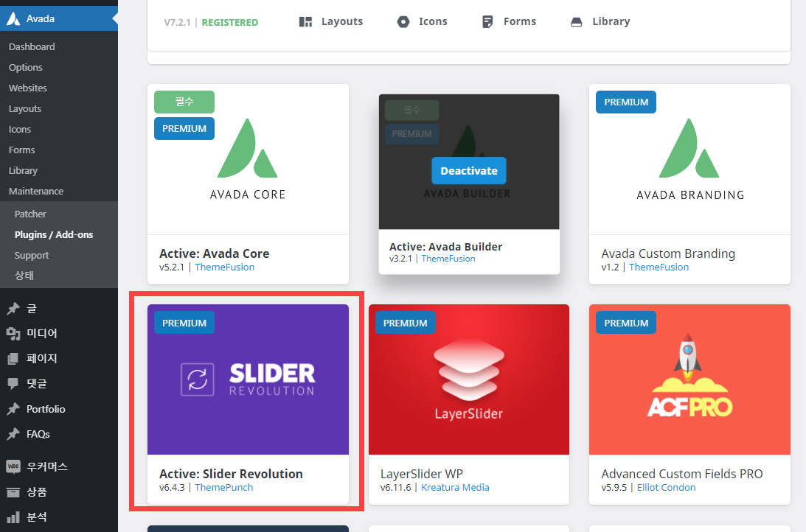The width and height of the screenshot is (806, 532).
Task: Select Support under Maintenance
Action: 32,255
